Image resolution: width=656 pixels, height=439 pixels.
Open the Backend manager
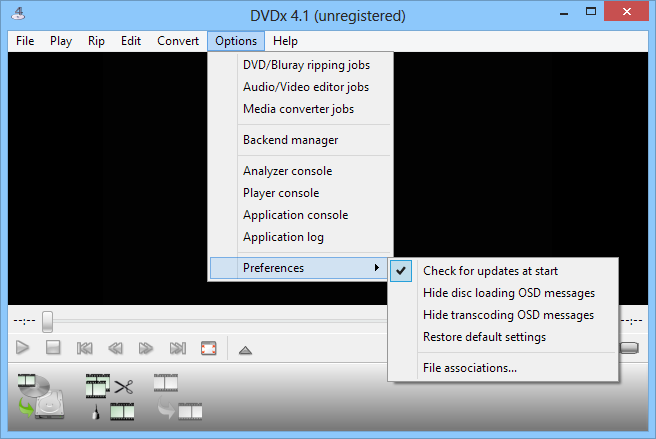[x=300, y=140]
